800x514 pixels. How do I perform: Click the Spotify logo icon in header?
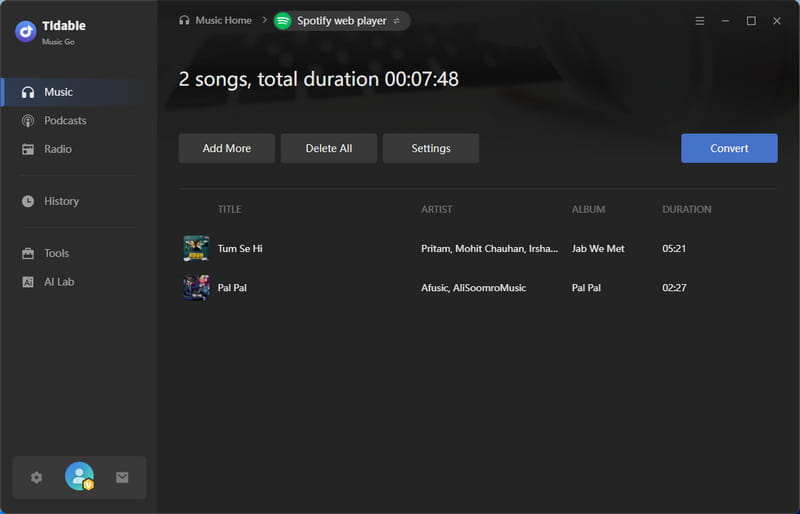(x=283, y=21)
